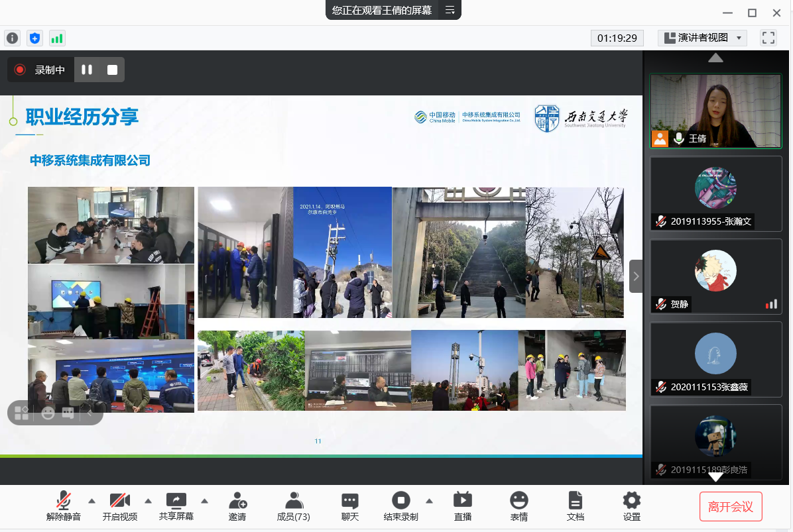Open the 聊天 chat panel
Image resolution: width=793 pixels, height=532 pixels.
click(x=350, y=507)
